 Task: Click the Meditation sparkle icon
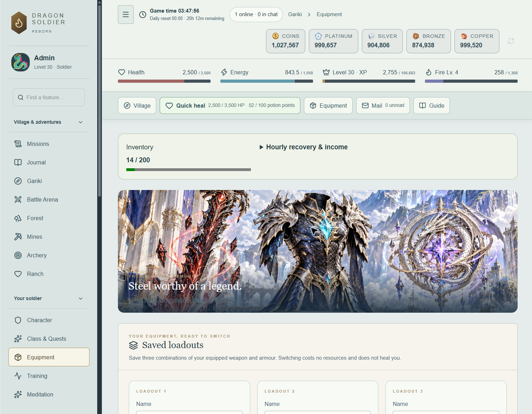tap(18, 394)
